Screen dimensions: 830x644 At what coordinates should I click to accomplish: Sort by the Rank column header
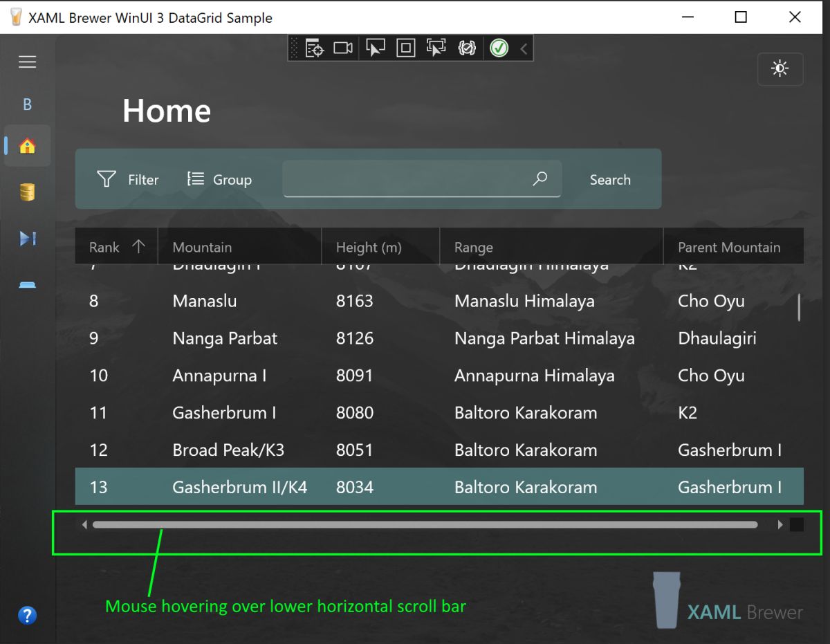point(116,247)
